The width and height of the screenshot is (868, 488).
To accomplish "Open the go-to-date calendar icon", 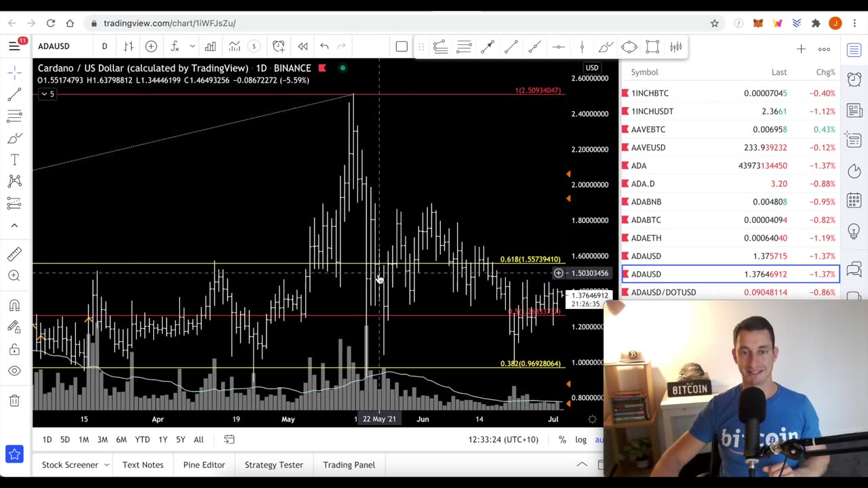I will pos(229,440).
